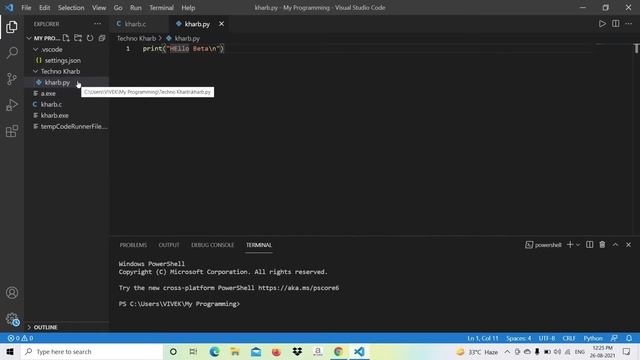Click the feedback icon in status bar
640x360 pixels.
614,338
